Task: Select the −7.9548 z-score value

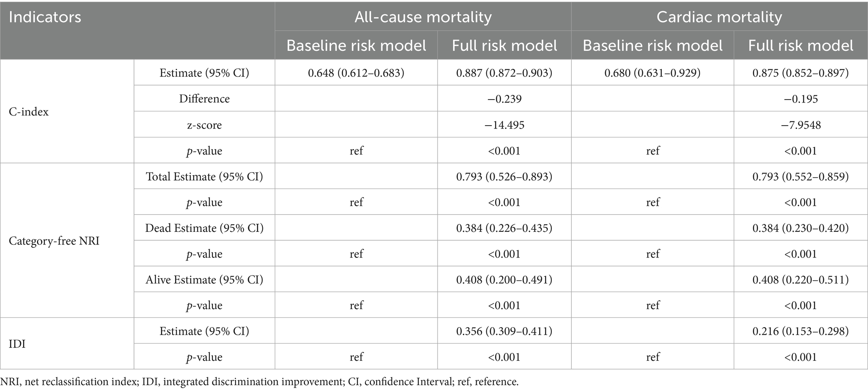Action: tap(800, 125)
